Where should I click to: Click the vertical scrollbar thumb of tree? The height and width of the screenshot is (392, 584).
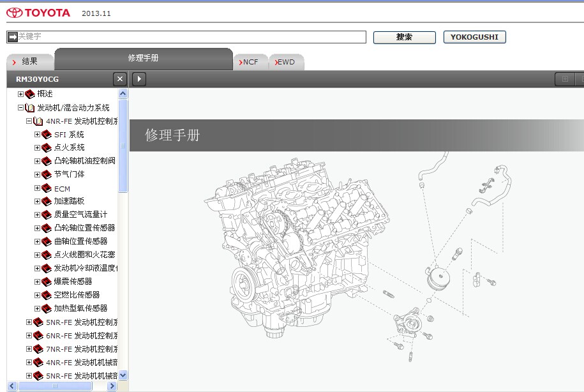[123, 146]
